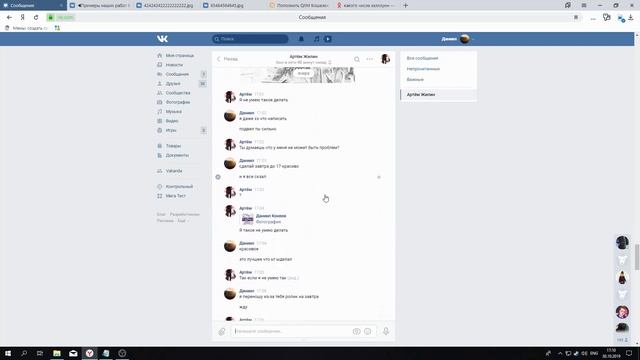Reload the page with refresh icon

click(x=36, y=17)
